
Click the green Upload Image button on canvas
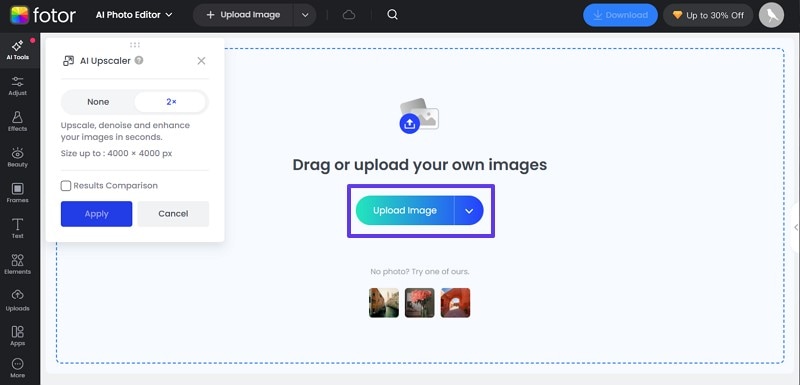point(405,211)
